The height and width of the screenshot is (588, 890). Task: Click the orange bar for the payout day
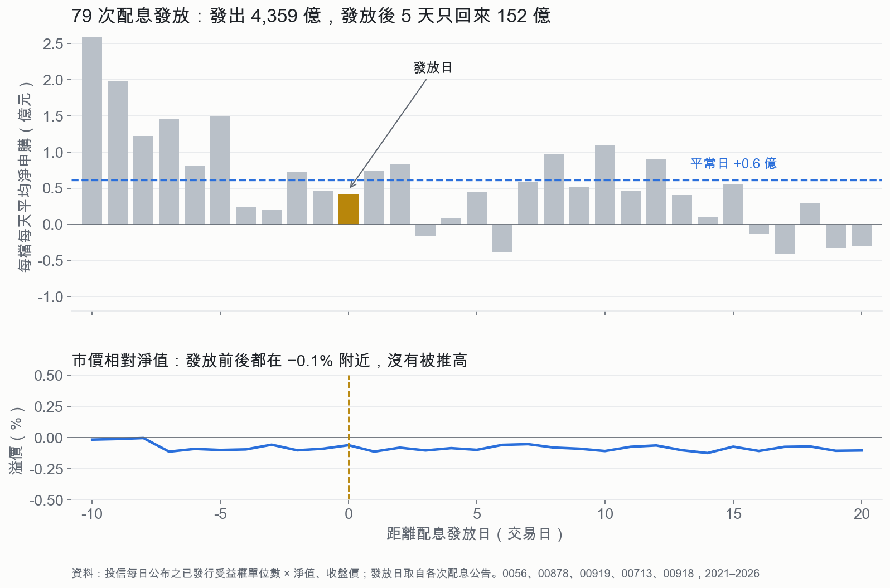[349, 209]
